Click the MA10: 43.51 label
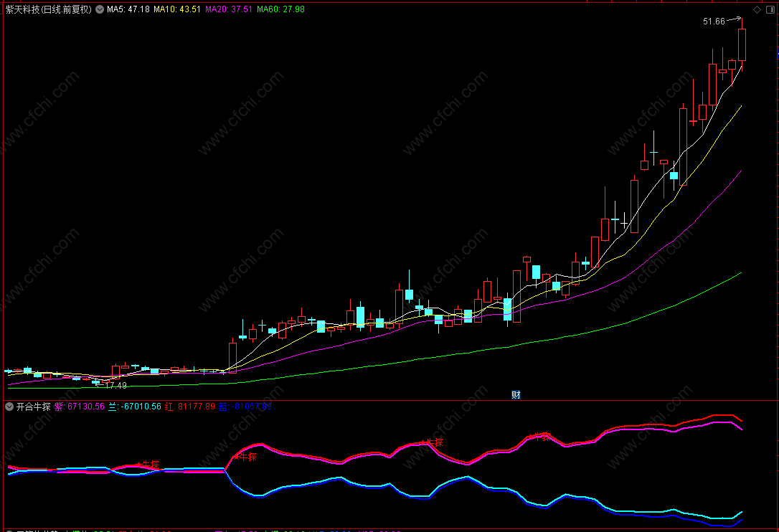779x532 pixels. point(177,9)
